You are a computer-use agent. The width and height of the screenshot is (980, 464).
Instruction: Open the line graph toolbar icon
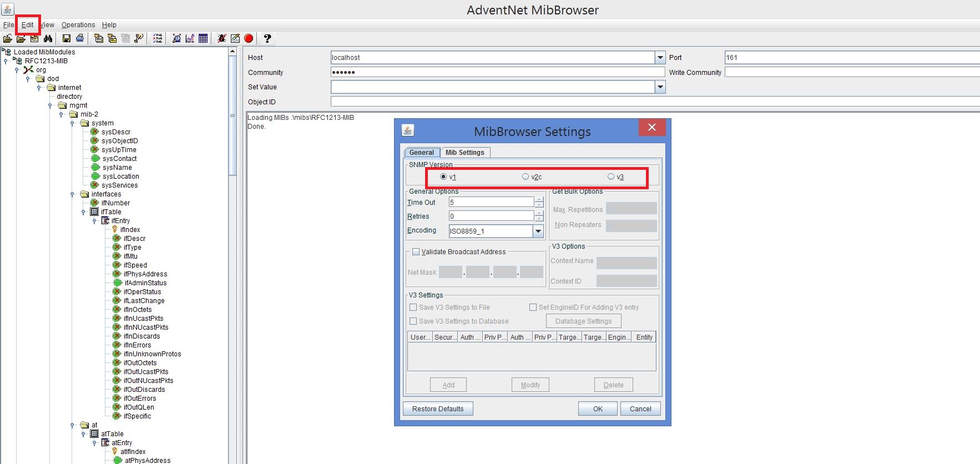(190, 38)
